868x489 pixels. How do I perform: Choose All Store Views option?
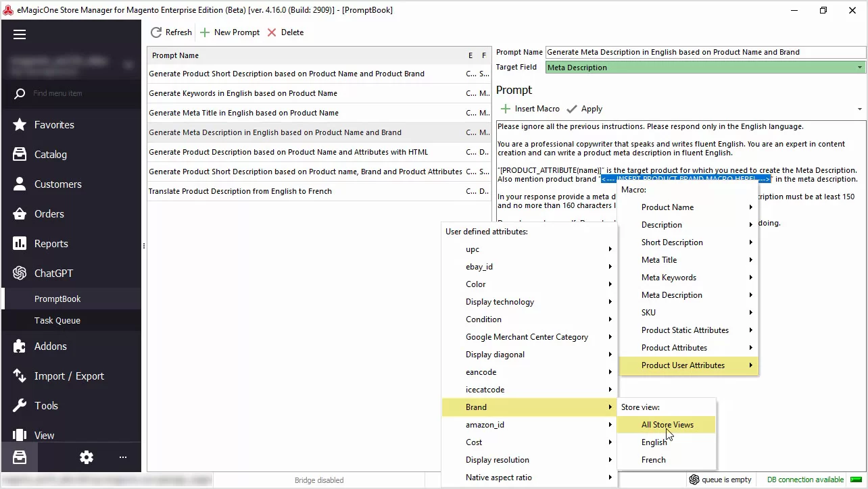[666, 425]
